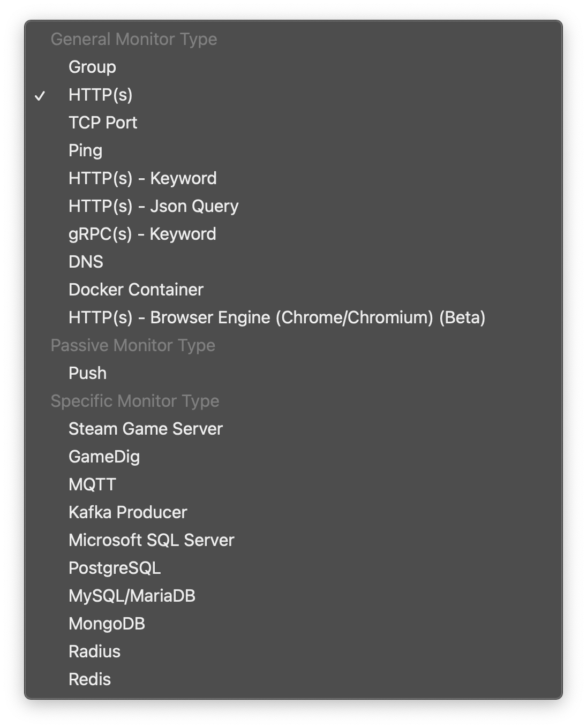Select gRPC(s) - Keyword monitor
The image size is (587, 728).
(142, 234)
